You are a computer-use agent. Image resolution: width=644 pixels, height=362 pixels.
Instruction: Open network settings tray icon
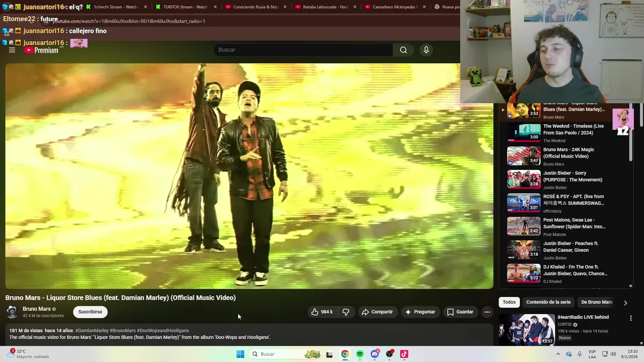click(605, 354)
